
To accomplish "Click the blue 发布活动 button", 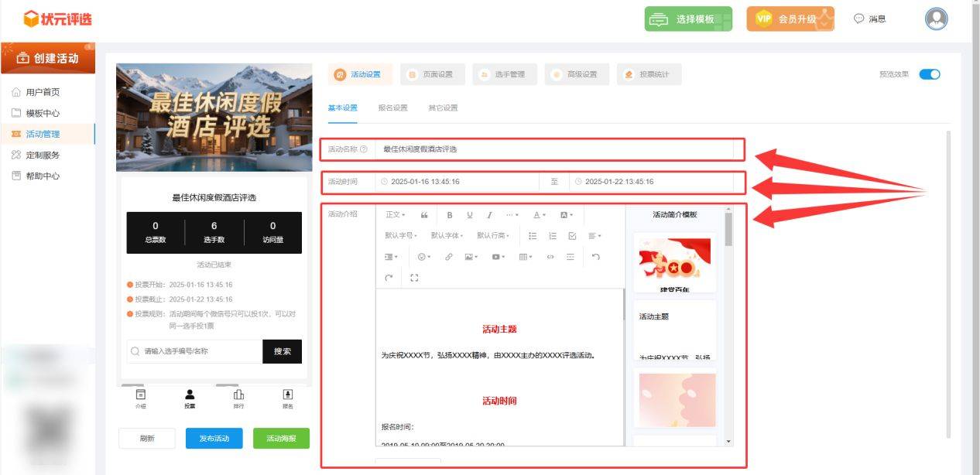I will coord(214,439).
